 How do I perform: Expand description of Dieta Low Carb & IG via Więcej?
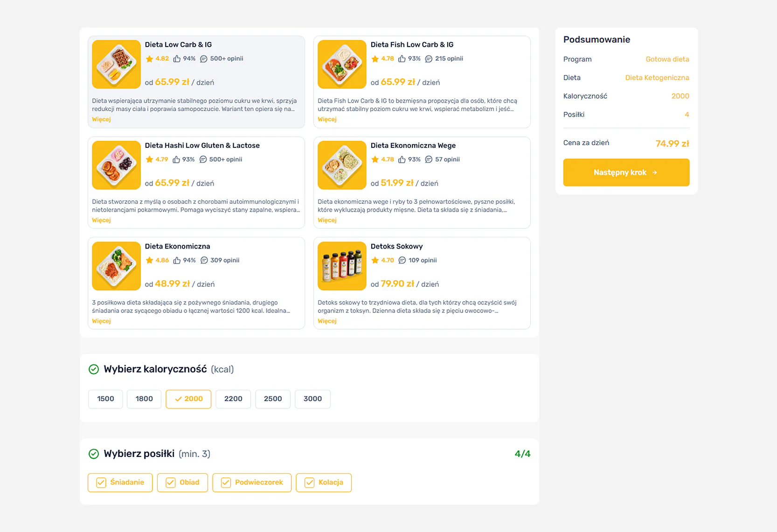click(101, 119)
